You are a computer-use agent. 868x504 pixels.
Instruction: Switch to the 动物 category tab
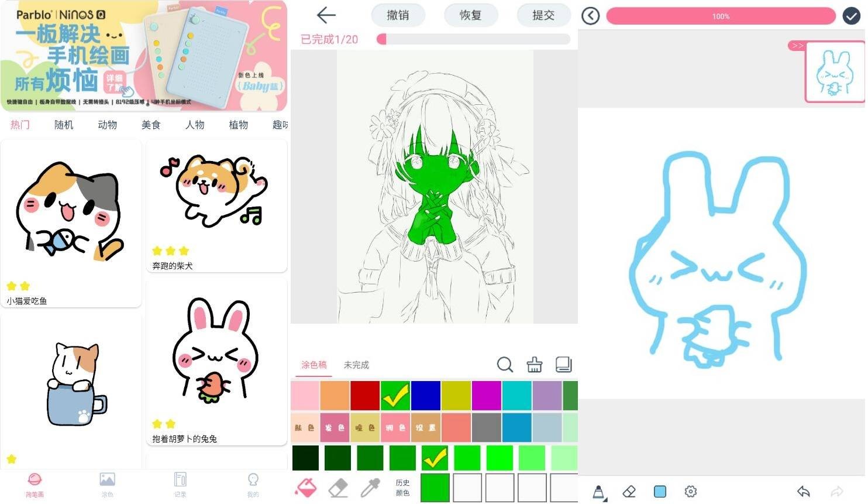pos(107,125)
